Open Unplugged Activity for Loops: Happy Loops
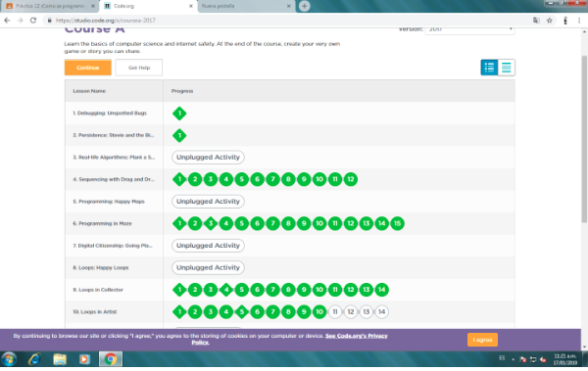Viewport: 588px width, 371px height. (208, 267)
